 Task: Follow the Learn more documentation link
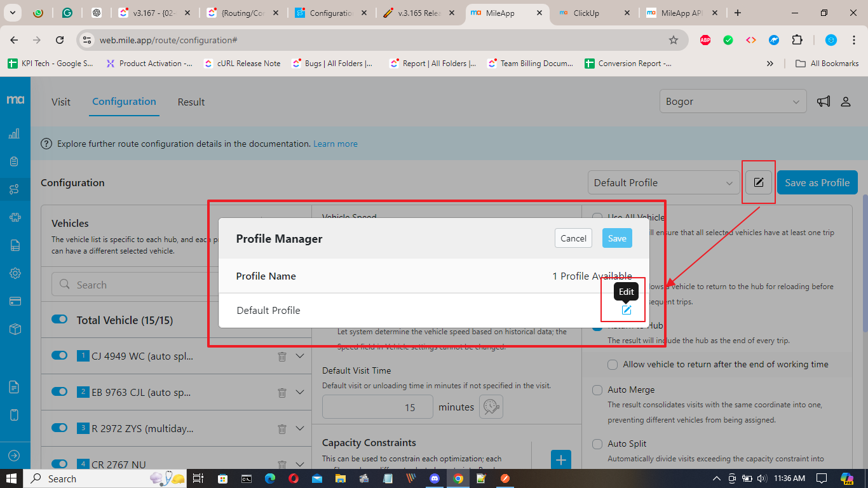click(x=336, y=144)
